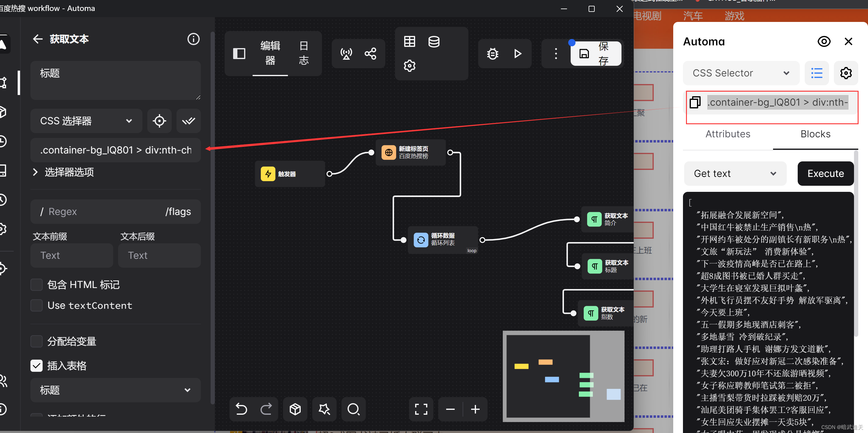
Task: Select the 新建标签页 百度热搜榜 node
Action: tap(410, 153)
